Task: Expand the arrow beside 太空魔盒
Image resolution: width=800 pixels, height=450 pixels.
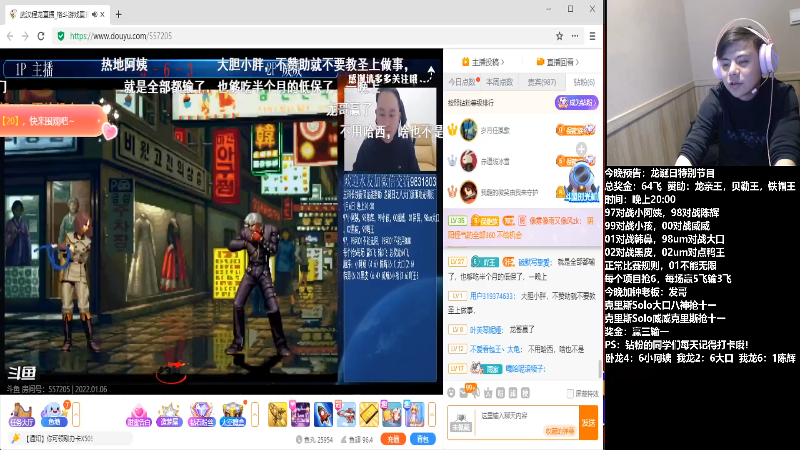Action: 255,414
